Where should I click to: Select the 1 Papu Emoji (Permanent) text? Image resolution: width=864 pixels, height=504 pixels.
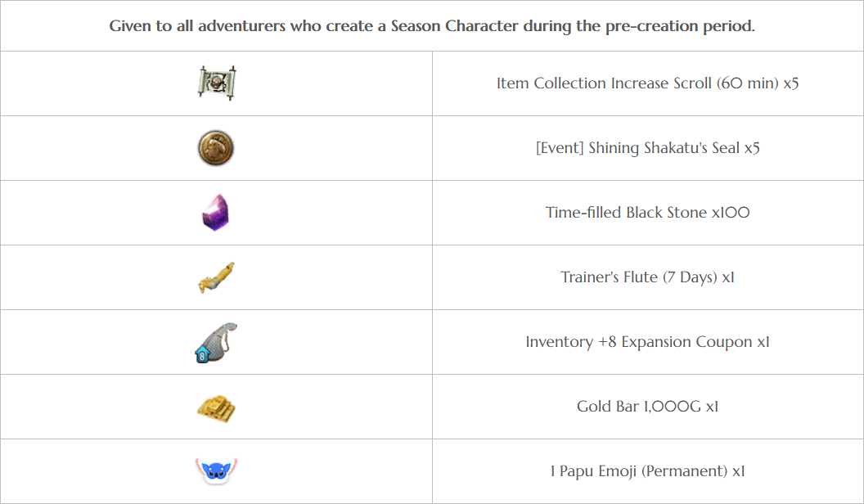(x=647, y=471)
